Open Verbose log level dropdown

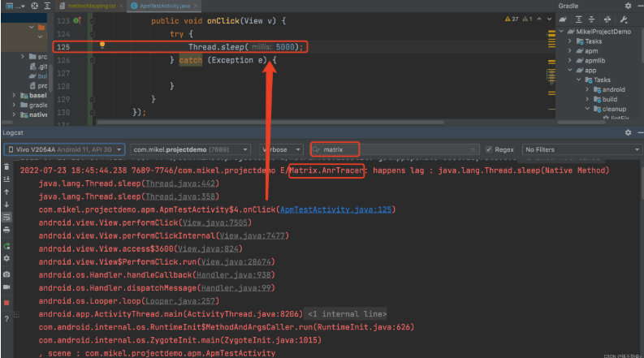click(x=281, y=149)
